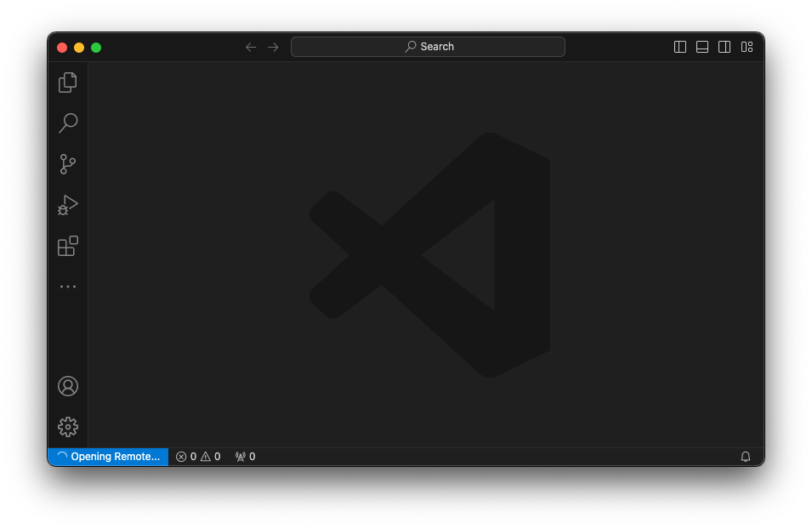Image resolution: width=812 pixels, height=529 pixels.
Task: Open Problems via errors and warnings counter
Action: pos(198,457)
